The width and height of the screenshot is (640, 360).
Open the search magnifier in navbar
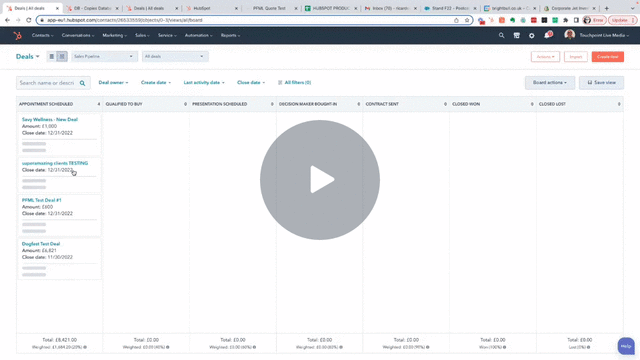(x=501, y=36)
